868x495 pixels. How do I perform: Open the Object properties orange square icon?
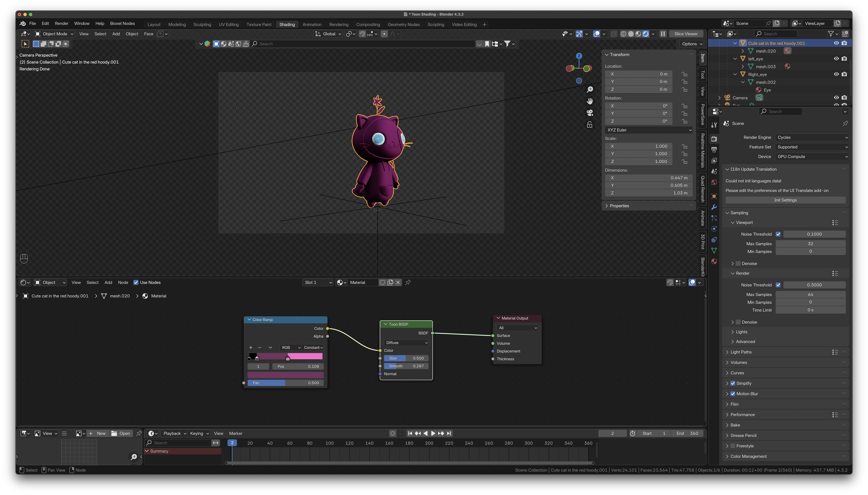(714, 196)
